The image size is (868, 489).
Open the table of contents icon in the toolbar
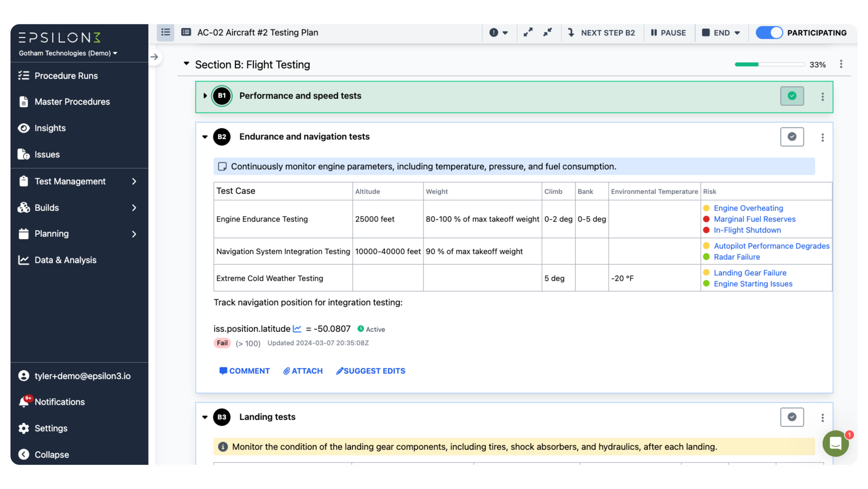[x=165, y=32]
